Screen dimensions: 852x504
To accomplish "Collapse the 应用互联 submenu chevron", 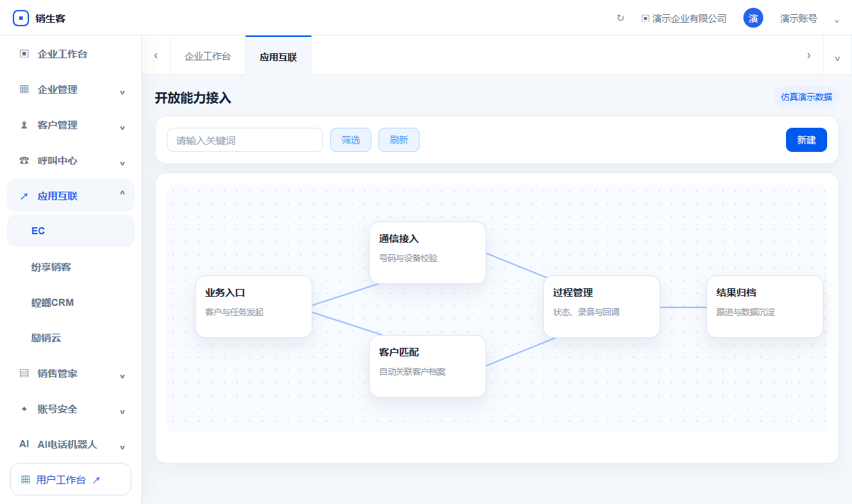I will pyautogui.click(x=122, y=195).
